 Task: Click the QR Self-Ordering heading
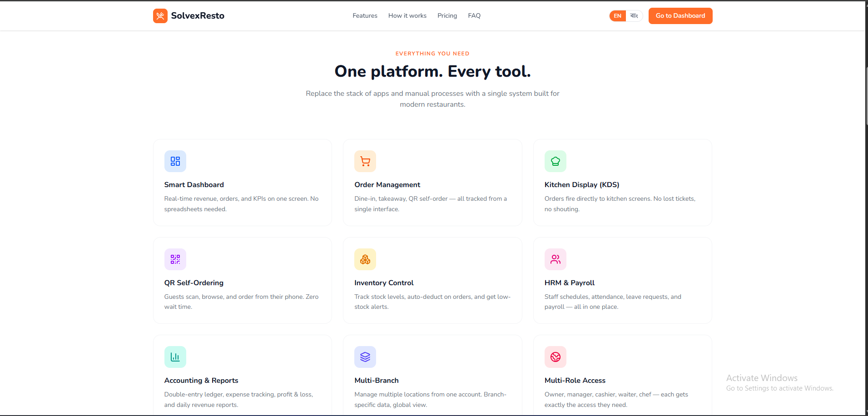coord(194,283)
